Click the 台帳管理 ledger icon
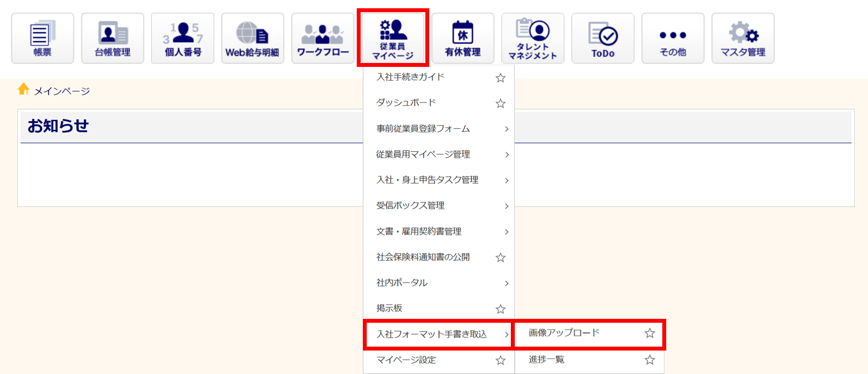 [112, 38]
